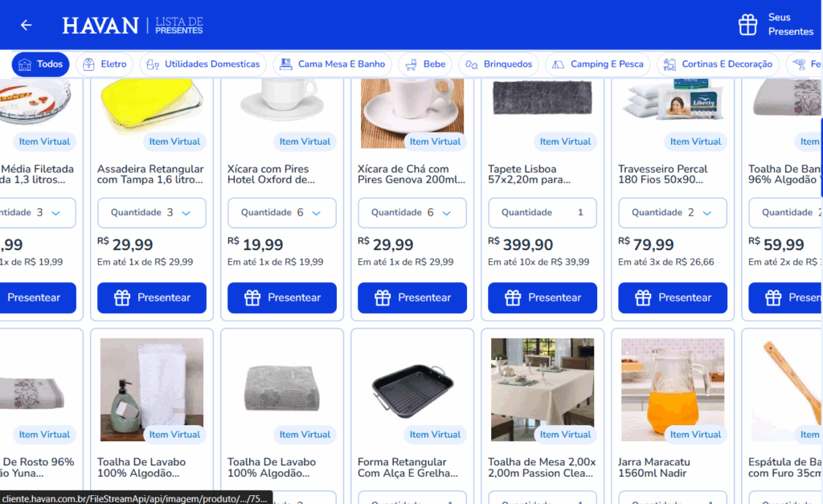The image size is (823, 504).
Task: Choose the Bebe stroller icon filter
Action: tap(411, 64)
